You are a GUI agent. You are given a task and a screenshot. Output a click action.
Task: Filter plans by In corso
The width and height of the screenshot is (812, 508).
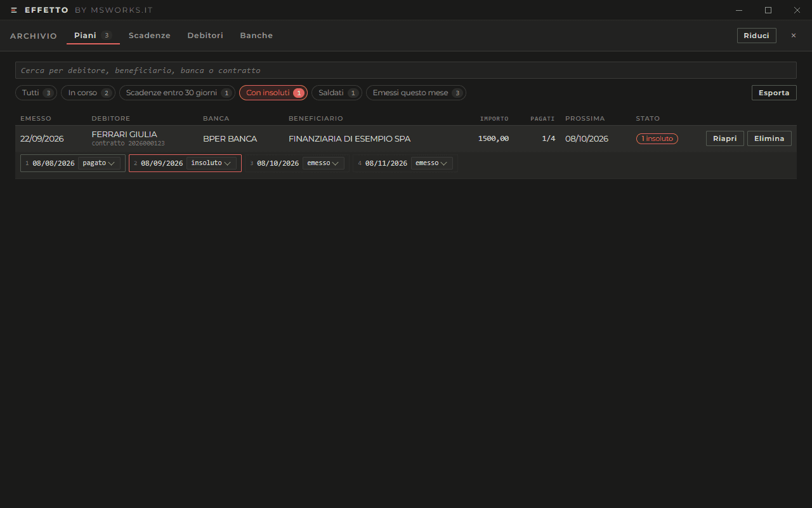pos(88,93)
